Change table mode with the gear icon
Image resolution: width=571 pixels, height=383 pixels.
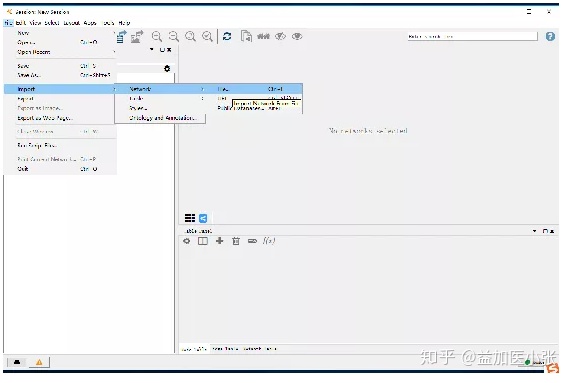pyautogui.click(x=187, y=241)
